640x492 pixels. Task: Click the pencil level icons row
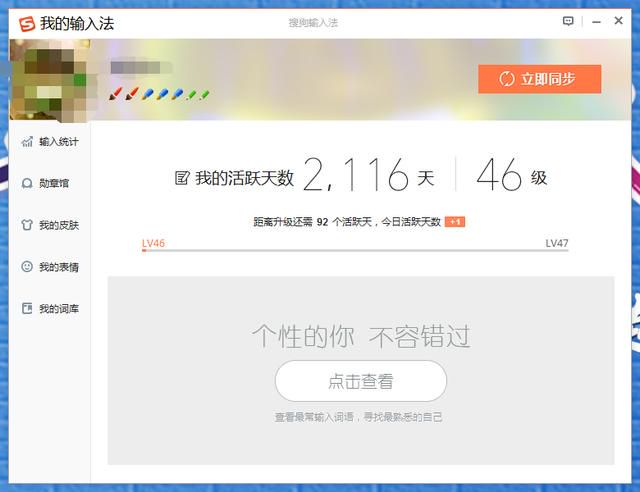pyautogui.click(x=159, y=94)
